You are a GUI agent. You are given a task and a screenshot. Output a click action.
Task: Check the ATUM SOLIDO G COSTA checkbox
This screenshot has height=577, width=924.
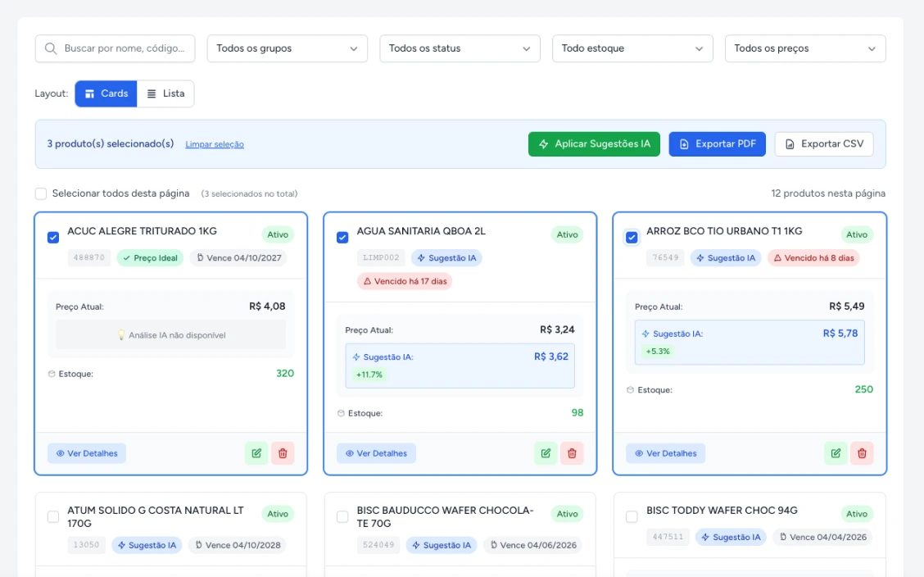click(53, 517)
